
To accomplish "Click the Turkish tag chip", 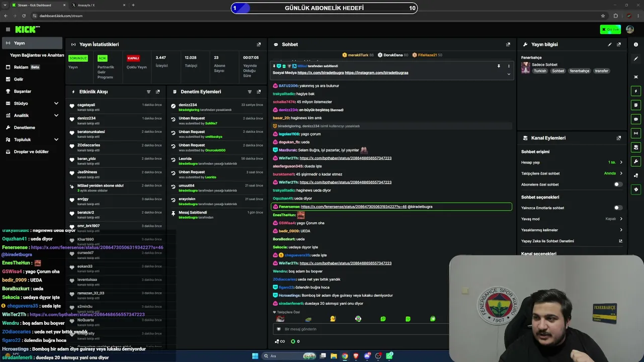I will (540, 71).
